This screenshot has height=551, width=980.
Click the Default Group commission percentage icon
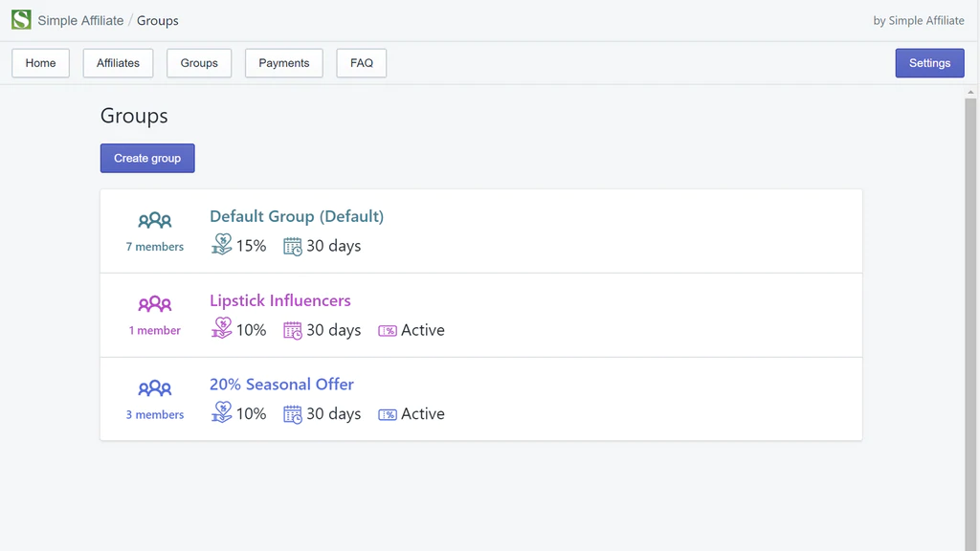click(x=222, y=246)
